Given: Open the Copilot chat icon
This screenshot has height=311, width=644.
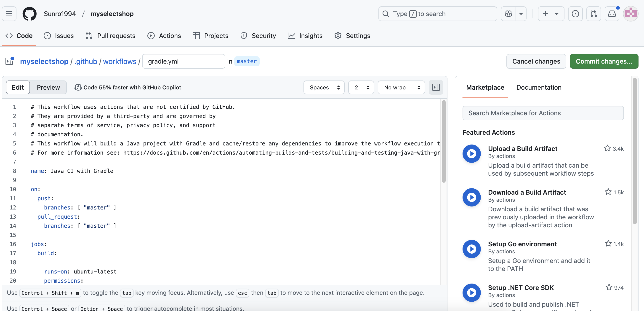Looking at the screenshot, I should pos(508,14).
